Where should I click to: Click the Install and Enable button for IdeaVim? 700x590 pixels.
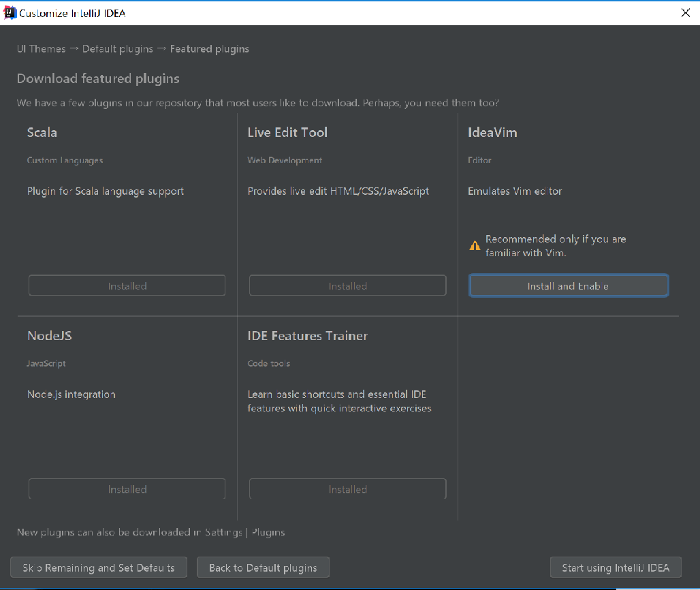pyautogui.click(x=568, y=285)
